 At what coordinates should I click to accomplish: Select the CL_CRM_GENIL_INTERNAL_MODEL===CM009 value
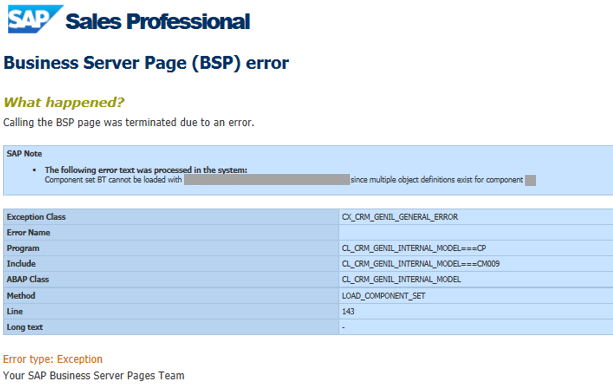[x=421, y=264]
